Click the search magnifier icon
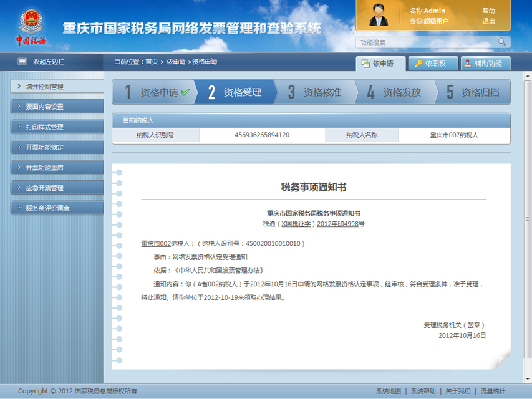The width and height of the screenshot is (532, 399). tap(502, 42)
